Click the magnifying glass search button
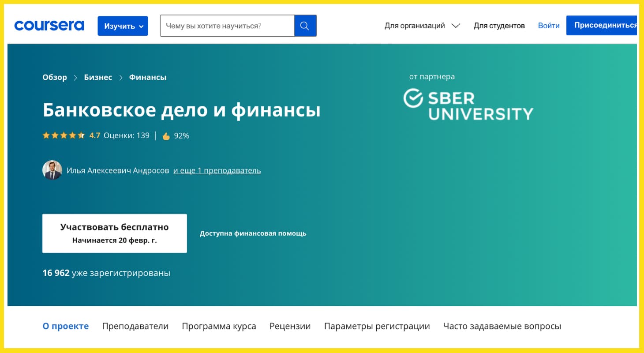The width and height of the screenshot is (644, 353). (x=305, y=26)
